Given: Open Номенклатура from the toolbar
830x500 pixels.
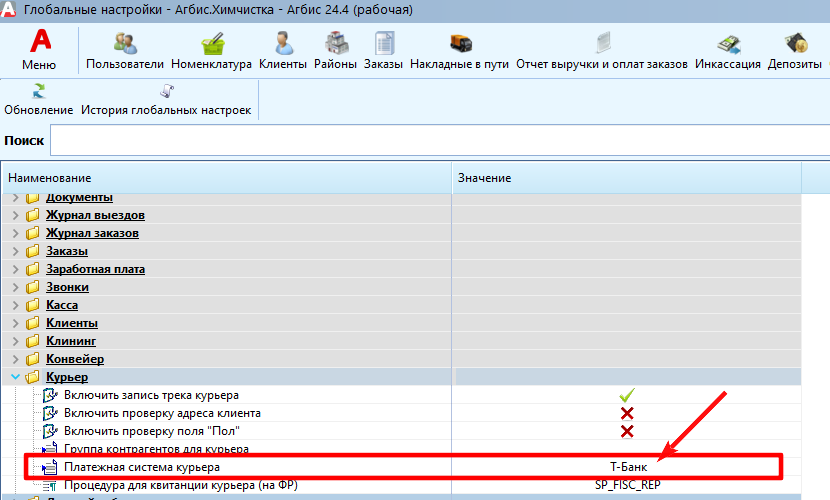Looking at the screenshot, I should point(211,52).
